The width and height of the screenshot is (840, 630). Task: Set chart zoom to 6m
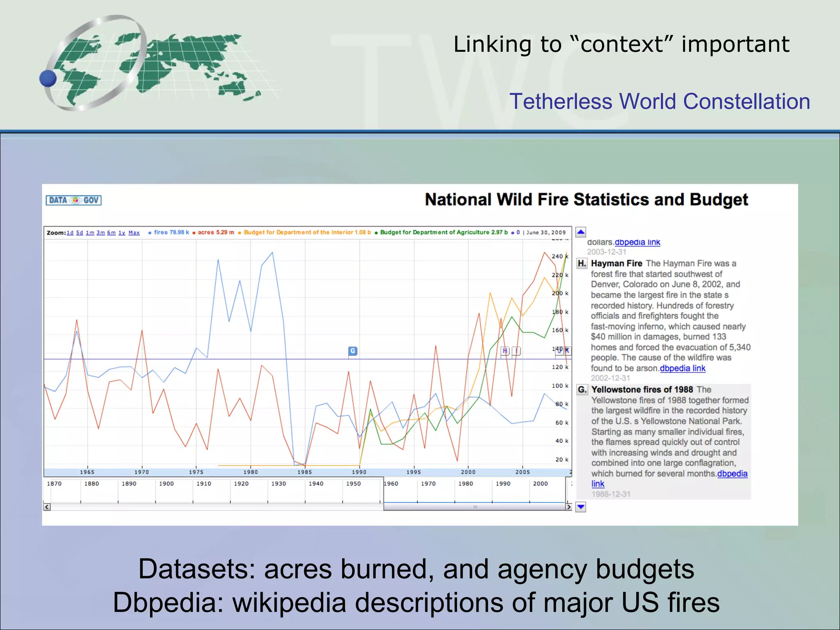pos(111,233)
